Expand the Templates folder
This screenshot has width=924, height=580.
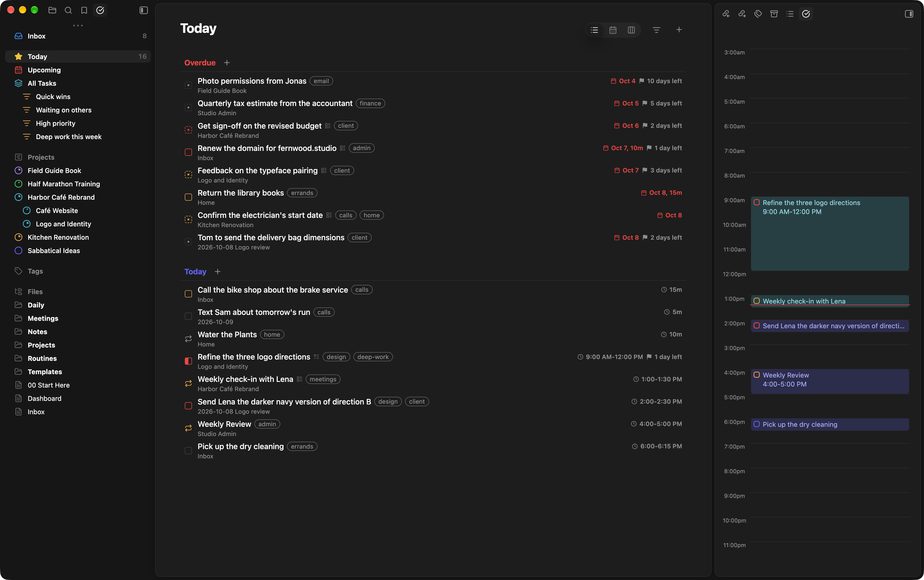(x=78, y=372)
